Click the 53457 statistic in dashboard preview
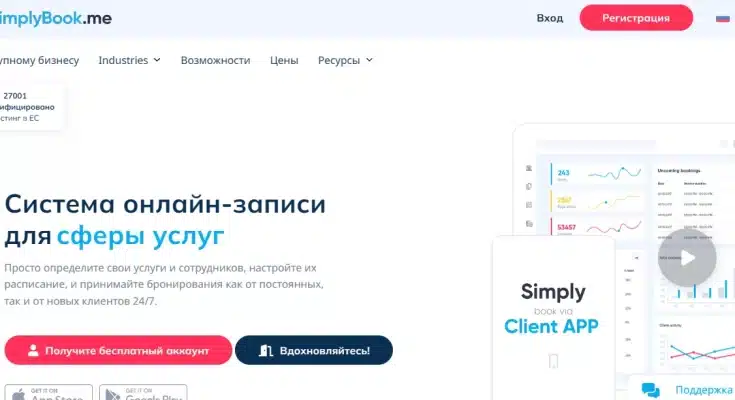The image size is (735, 400). pos(566,227)
